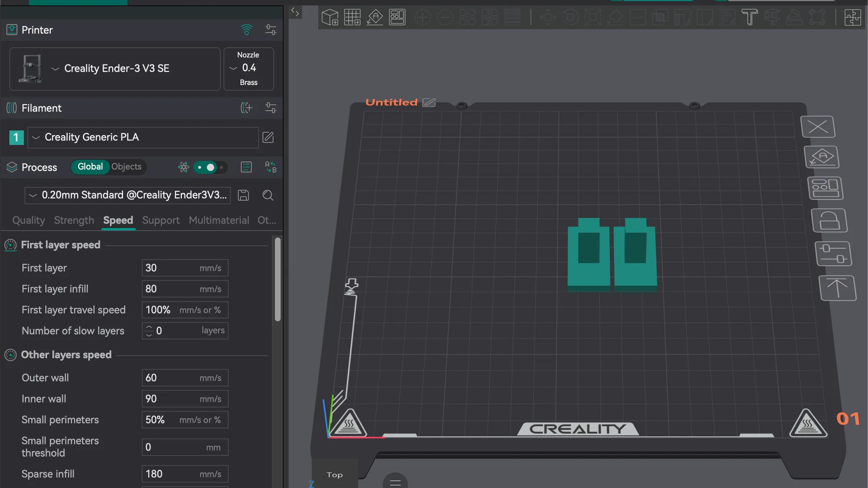Screen dimensions: 868x488
Task: Open the Assembly view puzzle icon
Action: (x=853, y=17)
